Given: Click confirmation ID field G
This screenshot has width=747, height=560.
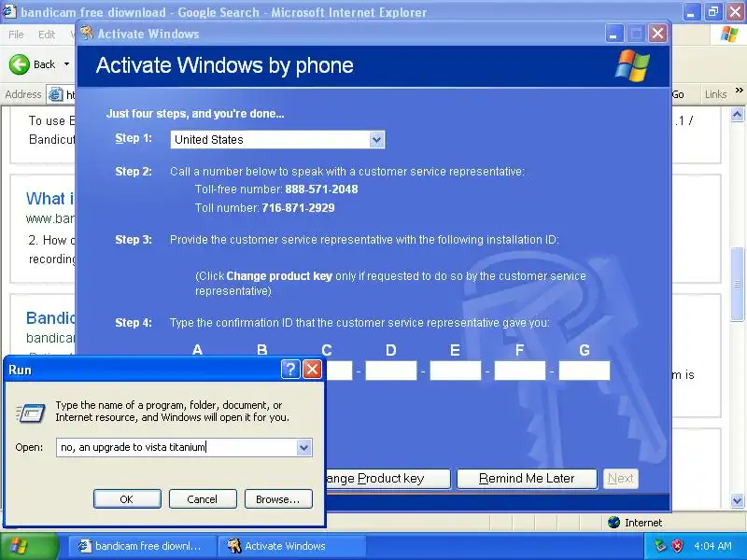Looking at the screenshot, I should 585,371.
